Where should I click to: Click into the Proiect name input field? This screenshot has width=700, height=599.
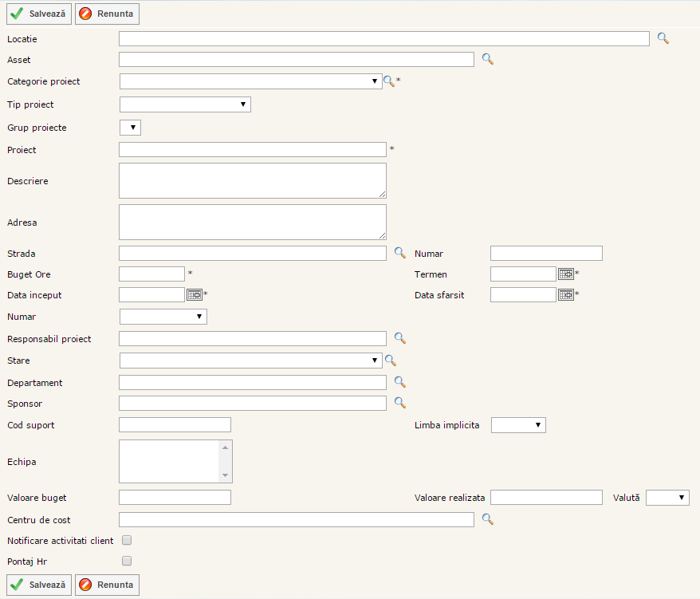click(252, 150)
